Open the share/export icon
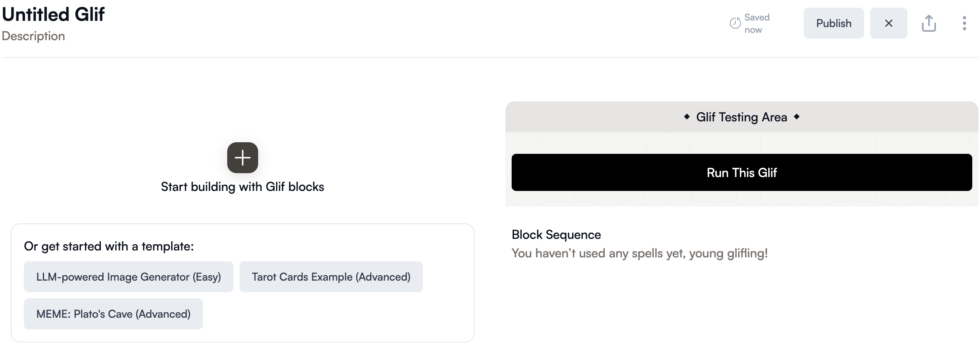The image size is (980, 344). [929, 23]
